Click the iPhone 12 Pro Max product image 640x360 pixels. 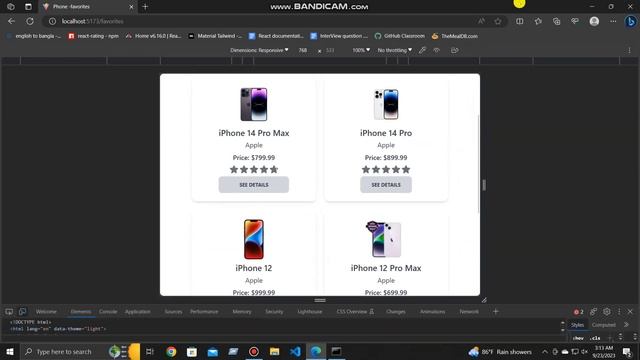coord(384,239)
